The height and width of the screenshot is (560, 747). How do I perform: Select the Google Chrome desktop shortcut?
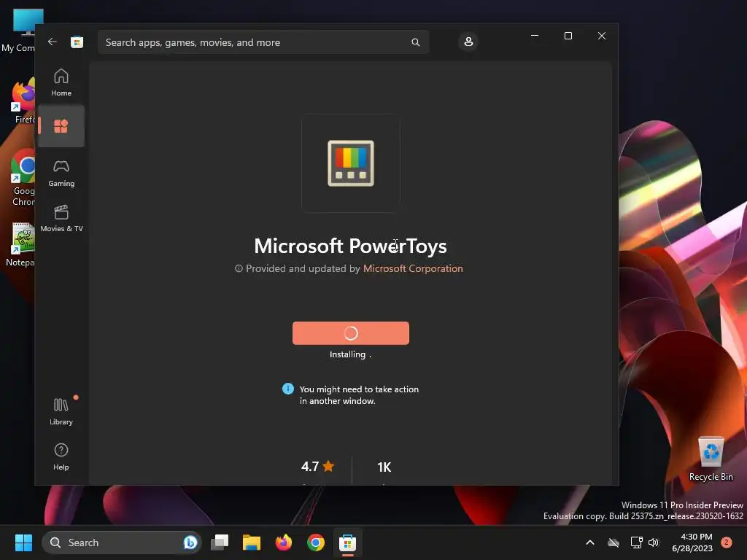pos(23,178)
